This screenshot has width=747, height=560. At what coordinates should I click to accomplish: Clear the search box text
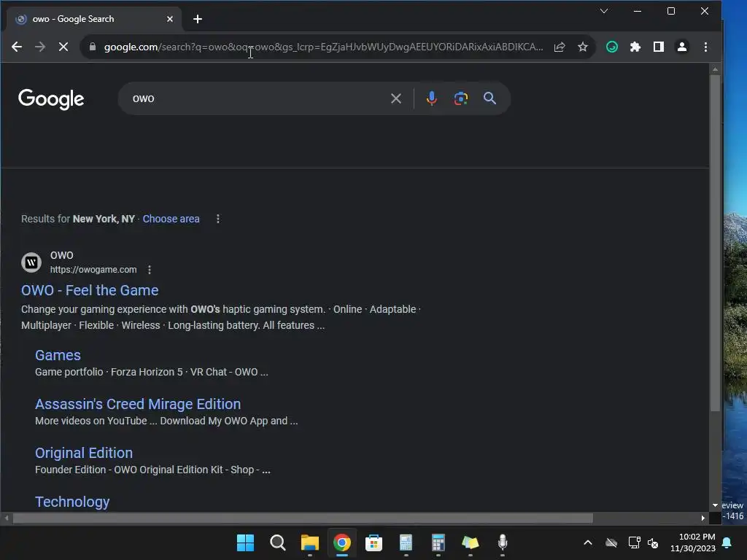[396, 98]
